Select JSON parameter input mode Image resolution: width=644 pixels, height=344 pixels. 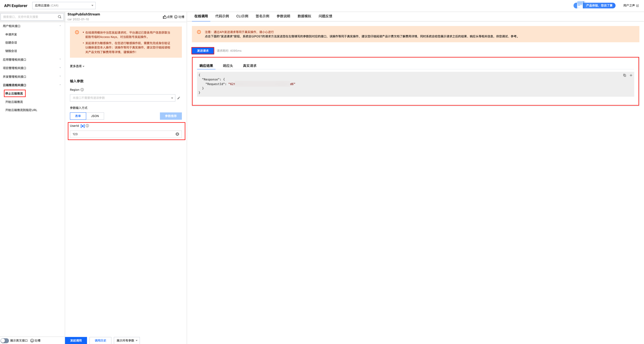(95, 116)
